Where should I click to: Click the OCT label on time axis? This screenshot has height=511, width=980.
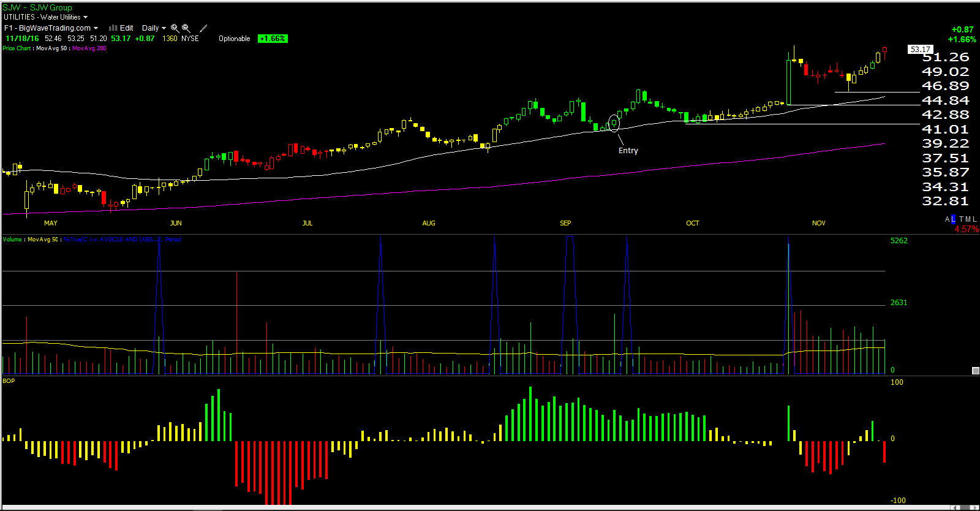click(693, 223)
